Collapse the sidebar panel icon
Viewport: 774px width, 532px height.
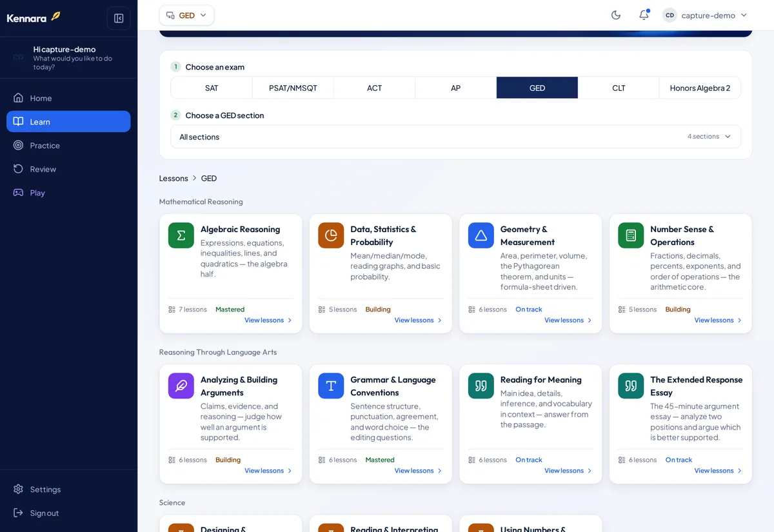(x=119, y=18)
